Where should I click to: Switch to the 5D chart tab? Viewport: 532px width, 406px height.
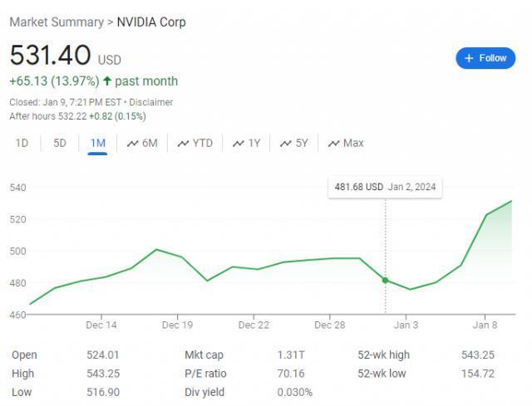pos(60,143)
